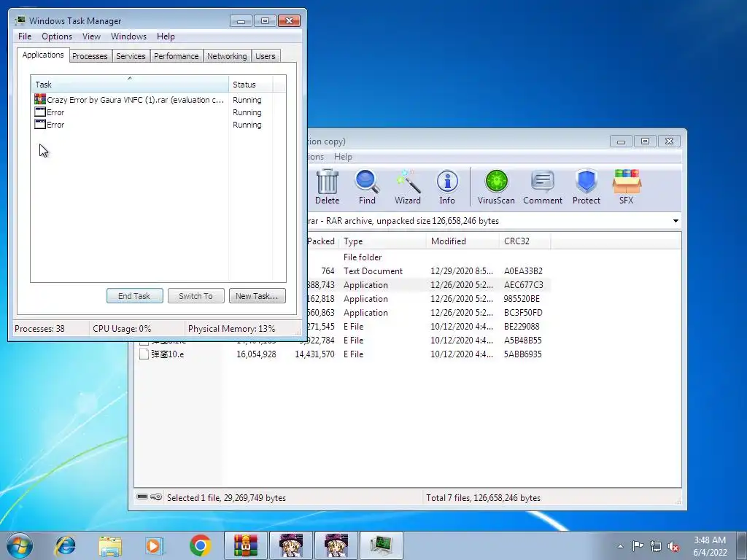Click the WinRAR icon beside Crazy Error task

coord(40,99)
